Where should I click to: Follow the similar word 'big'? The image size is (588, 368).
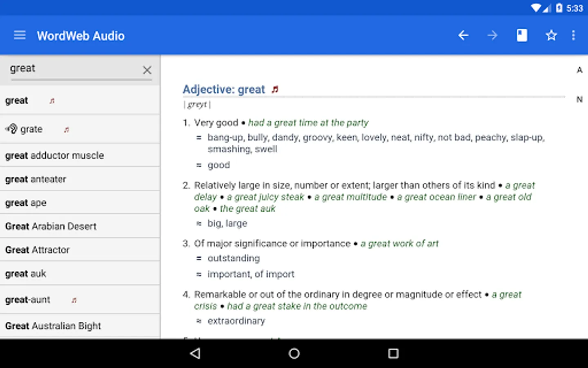(214, 224)
